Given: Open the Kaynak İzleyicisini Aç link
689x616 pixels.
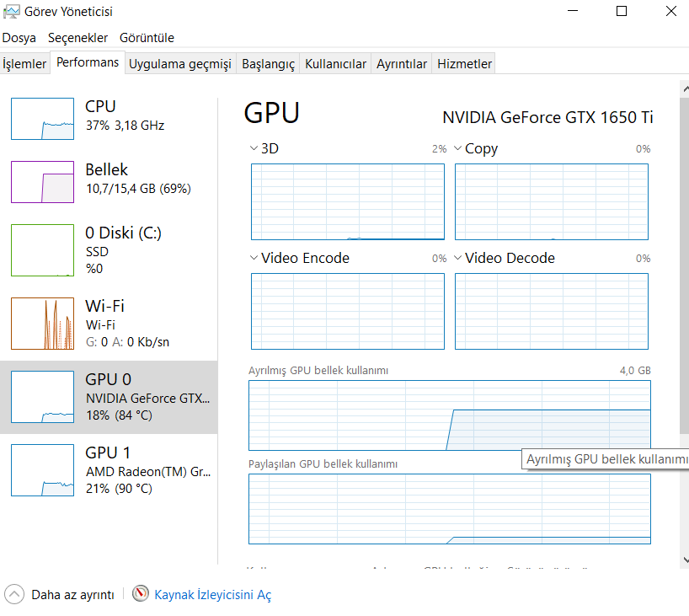Looking at the screenshot, I should tap(212, 595).
